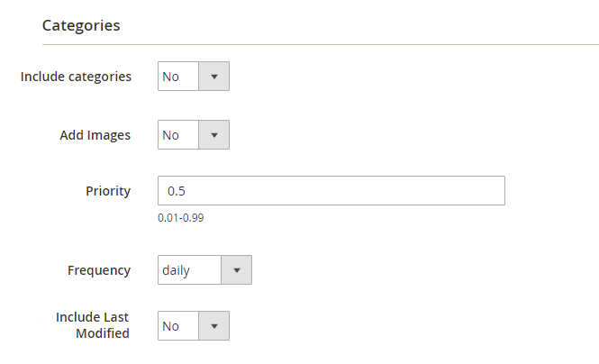Click the Include categories dropdown arrow

pyautogui.click(x=214, y=77)
